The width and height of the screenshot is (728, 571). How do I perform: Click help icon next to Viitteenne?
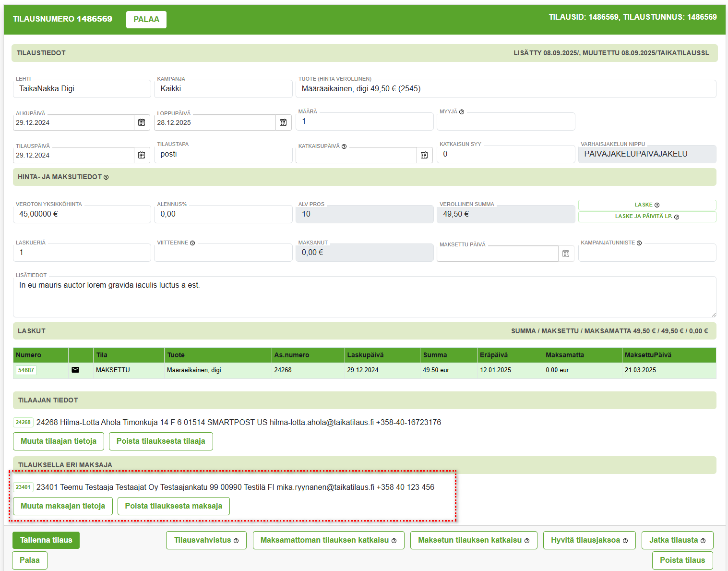(x=192, y=243)
